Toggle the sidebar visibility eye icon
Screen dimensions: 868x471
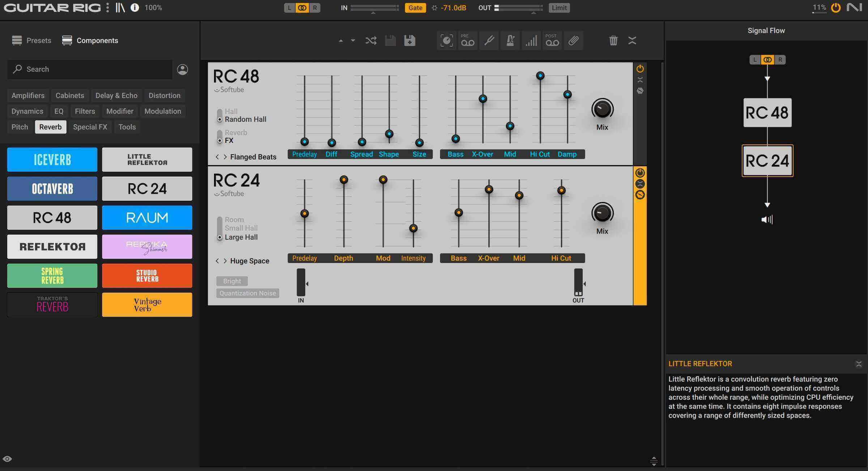pos(7,459)
